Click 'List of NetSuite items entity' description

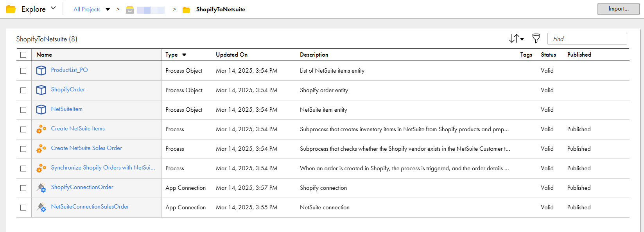pos(332,71)
